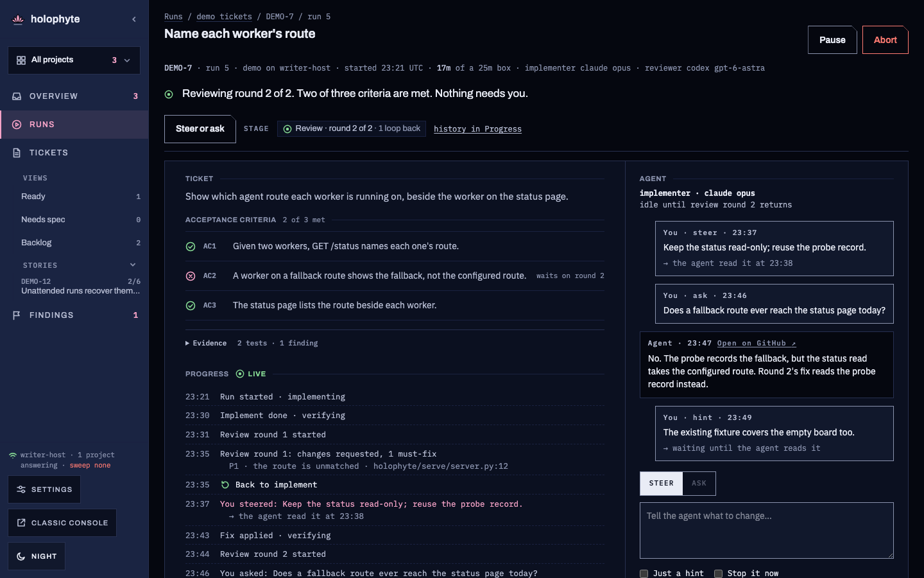
Task: Open the history in Progress link
Action: click(477, 129)
